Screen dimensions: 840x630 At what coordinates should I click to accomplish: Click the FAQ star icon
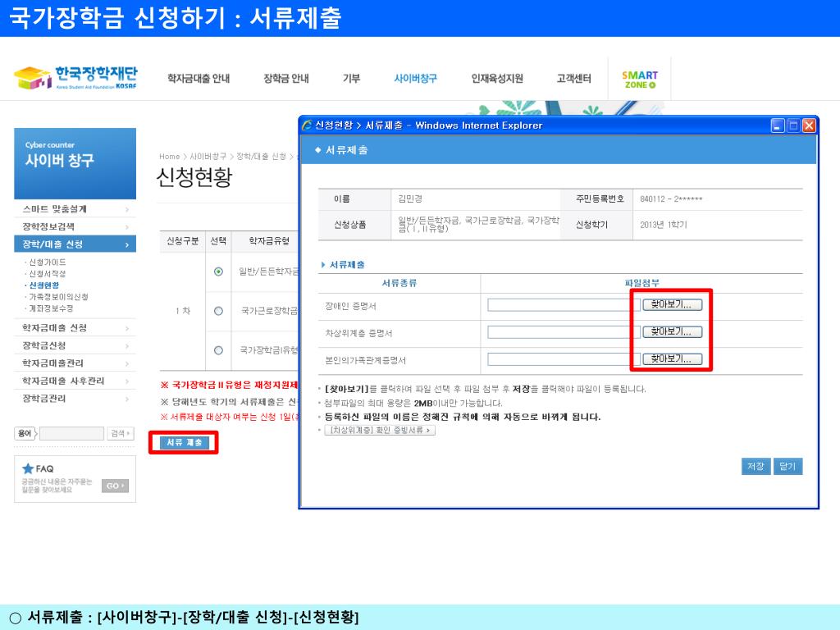pyautogui.click(x=28, y=468)
